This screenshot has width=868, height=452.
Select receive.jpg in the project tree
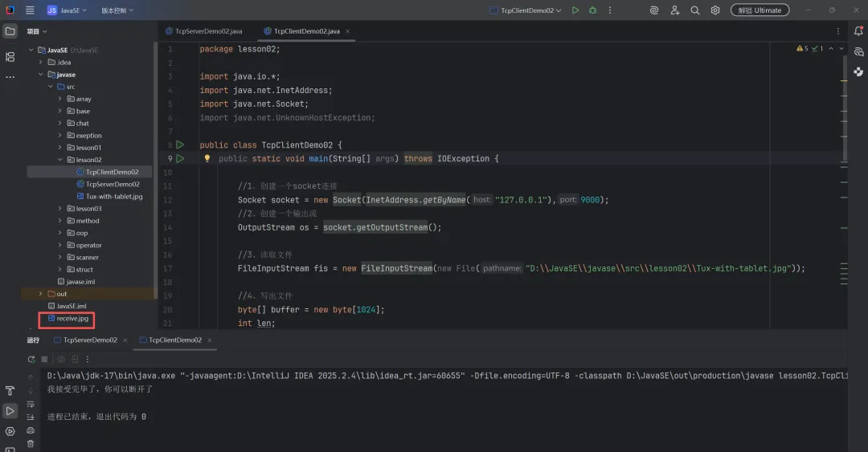(72, 319)
